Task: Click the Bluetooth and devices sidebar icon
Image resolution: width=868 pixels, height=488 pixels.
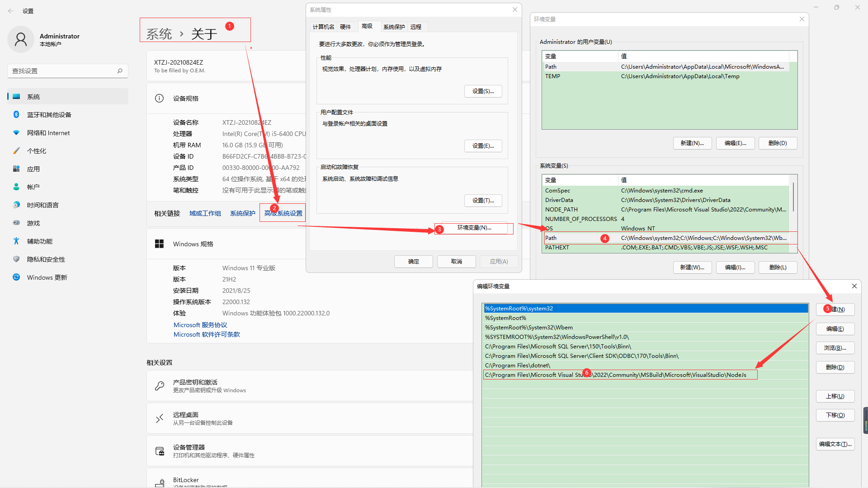Action: point(16,115)
